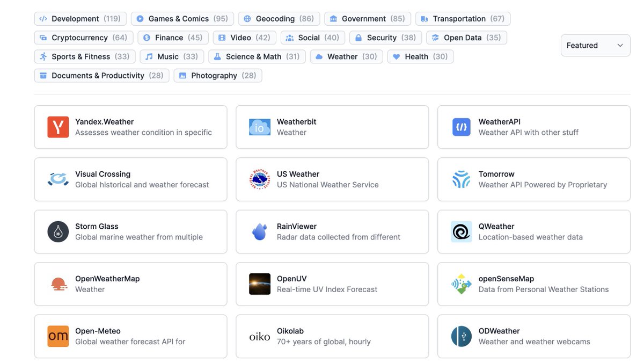The width and height of the screenshot is (644, 363).
Task: Filter by Cryptocurrency category
Action: 84,38
